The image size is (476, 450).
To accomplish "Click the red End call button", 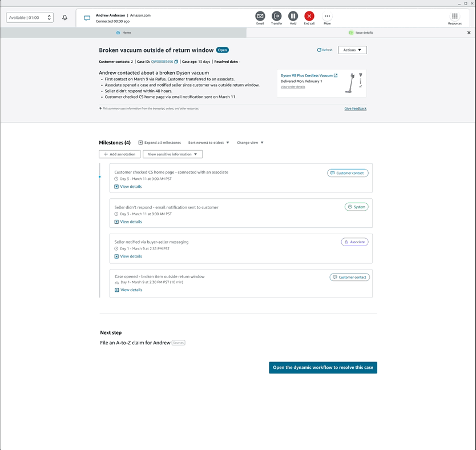I will tap(309, 16).
